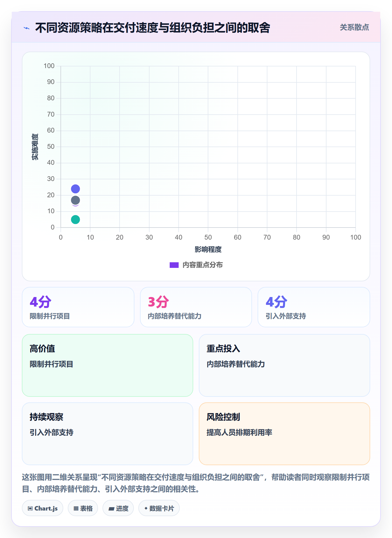392x538 pixels.
Task: Click 限制并行项目 under the 高价值 heading
Action: coord(52,364)
